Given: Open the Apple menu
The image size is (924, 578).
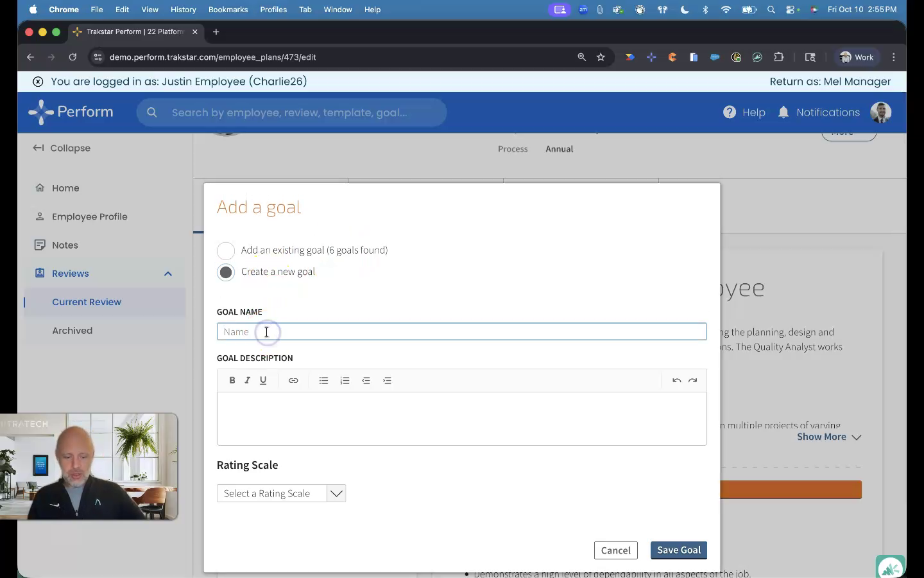Looking at the screenshot, I should pyautogui.click(x=33, y=10).
